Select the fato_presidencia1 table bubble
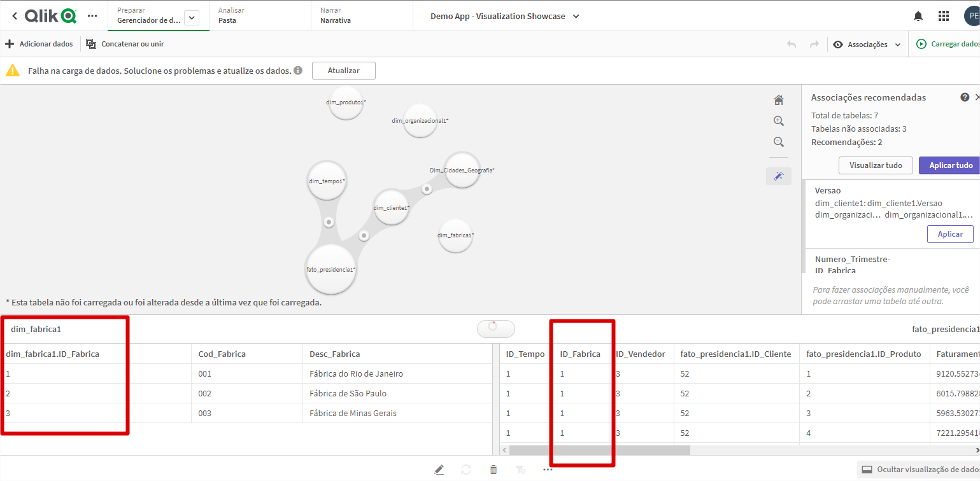Viewport: 980px width, 481px height. click(331, 269)
